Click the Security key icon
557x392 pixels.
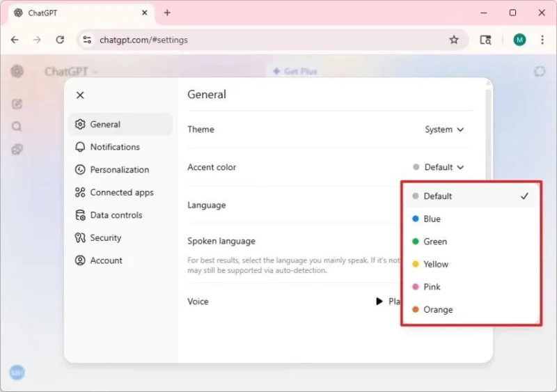click(x=80, y=237)
